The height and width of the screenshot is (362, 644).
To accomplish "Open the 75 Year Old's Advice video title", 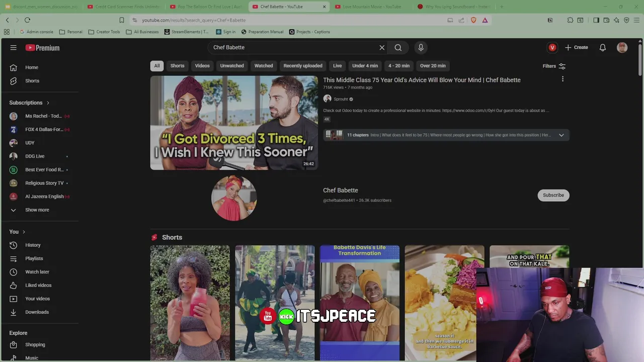I will tap(422, 80).
